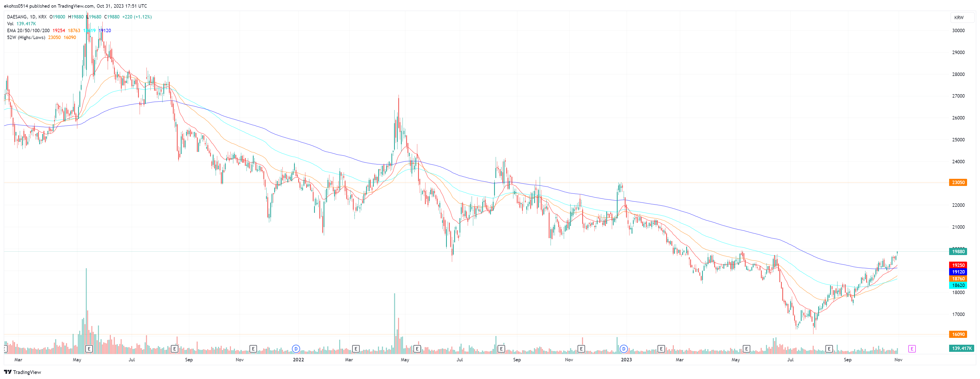The width and height of the screenshot is (980, 379).
Task: Click the TradingView logo at bottom
Action: (x=22, y=372)
